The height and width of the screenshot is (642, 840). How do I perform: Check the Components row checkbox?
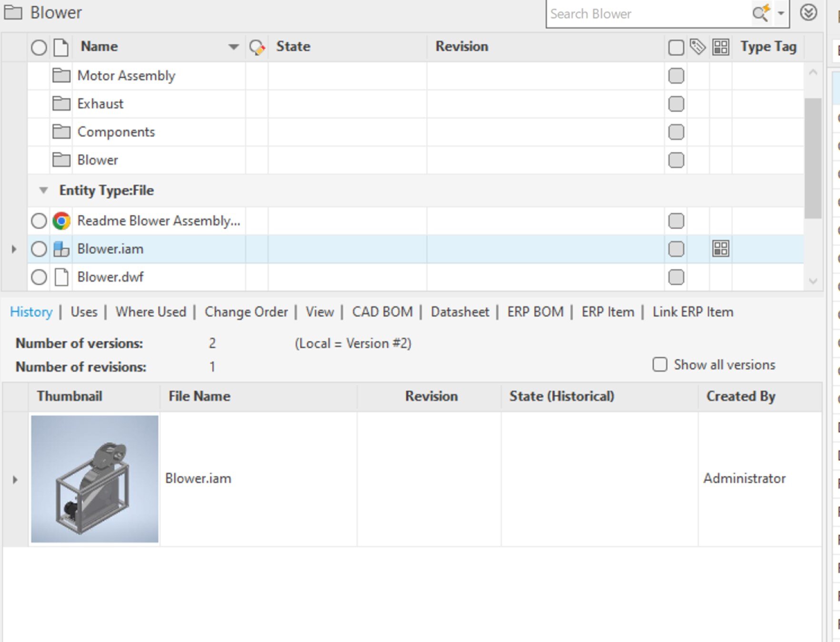pyautogui.click(x=676, y=132)
